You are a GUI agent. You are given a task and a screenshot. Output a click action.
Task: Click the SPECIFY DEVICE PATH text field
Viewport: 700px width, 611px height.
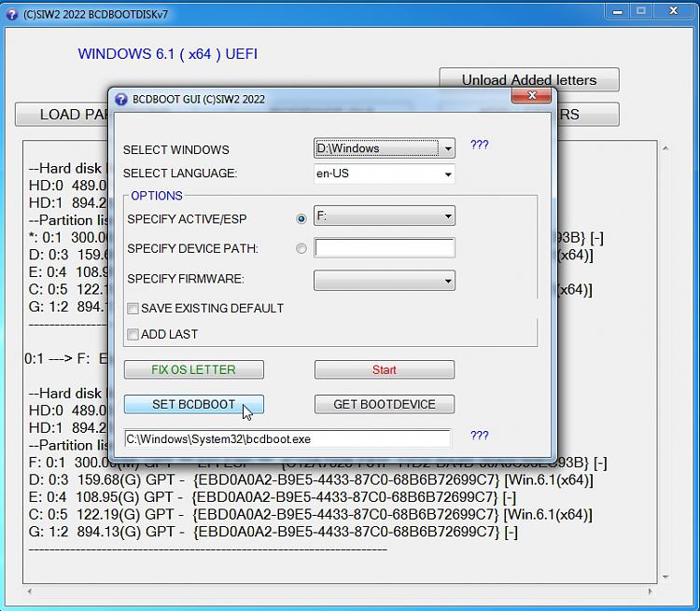385,248
